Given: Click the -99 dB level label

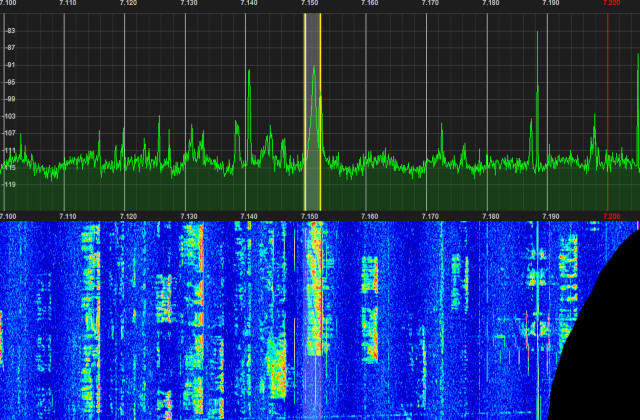Looking at the screenshot, I should coord(10,100).
